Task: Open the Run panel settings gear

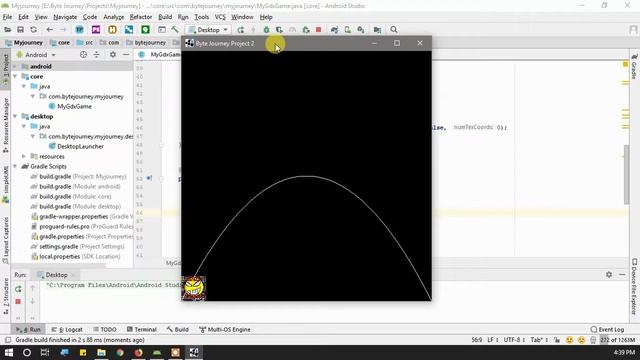Action: click(609, 275)
